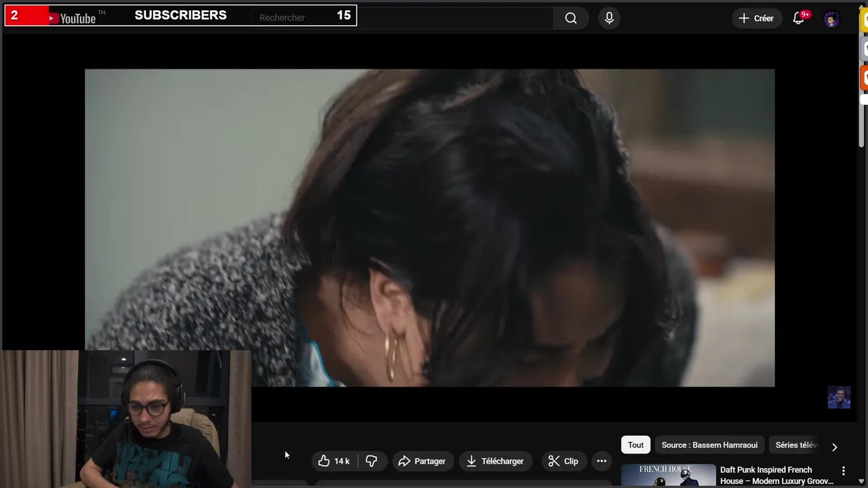Select the Tout filter chip

click(635, 445)
